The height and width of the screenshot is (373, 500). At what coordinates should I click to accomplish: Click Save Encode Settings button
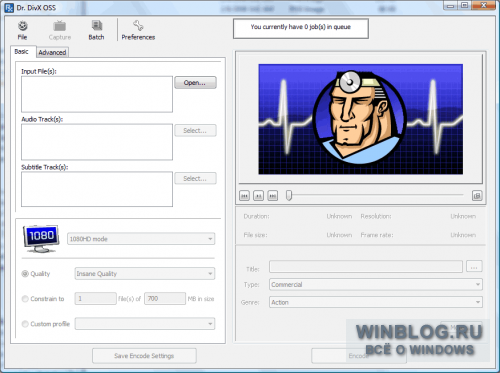[144, 356]
